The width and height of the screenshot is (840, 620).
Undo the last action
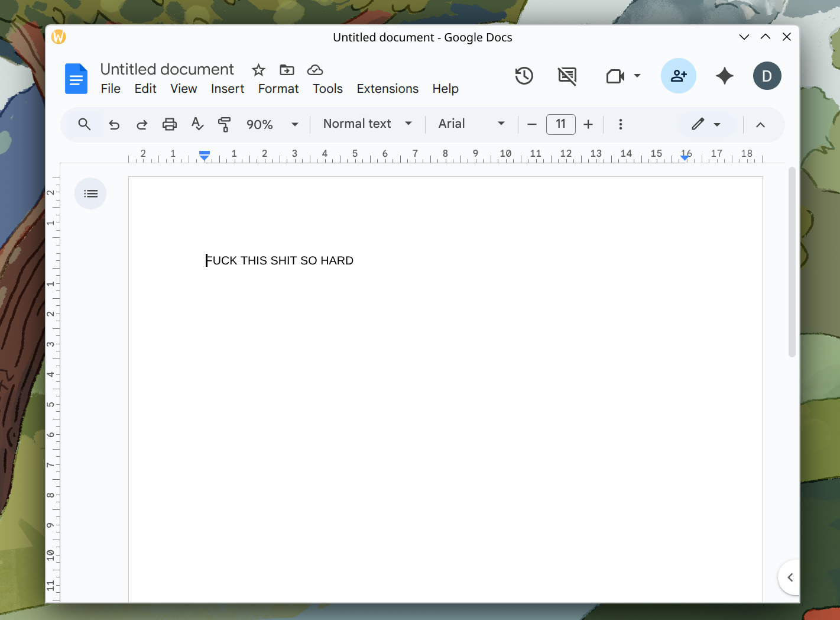(114, 124)
